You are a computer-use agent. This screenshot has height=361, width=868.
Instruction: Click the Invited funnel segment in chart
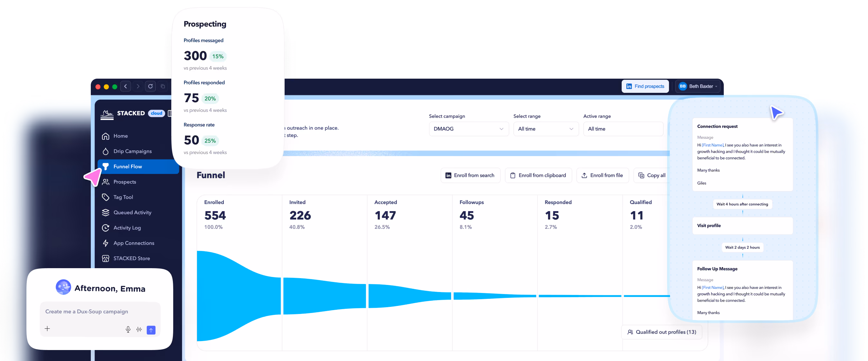325,296
